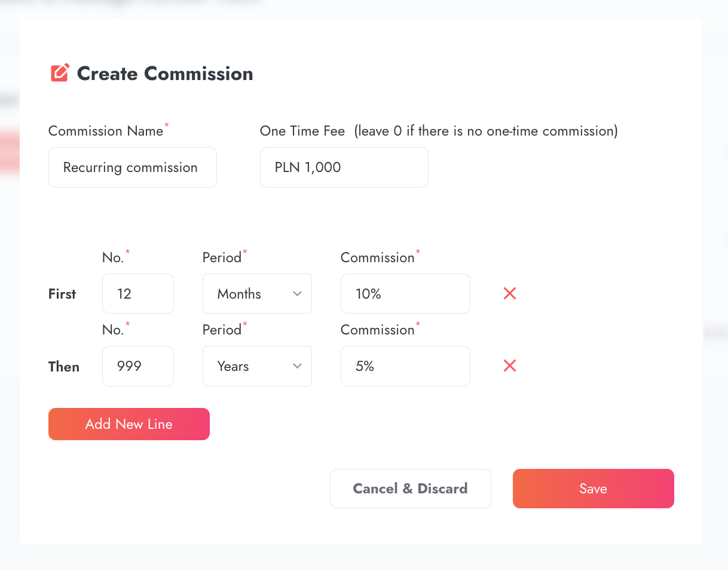Click the One Time Fee PLN 1,000 field

click(x=344, y=167)
